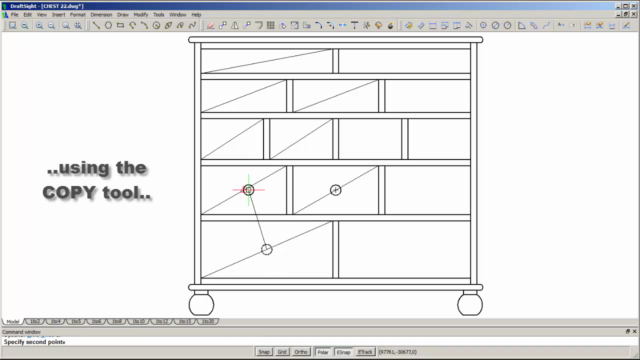Switch to the 1to10 sheet tab
The image size is (640, 360).
click(139, 322)
